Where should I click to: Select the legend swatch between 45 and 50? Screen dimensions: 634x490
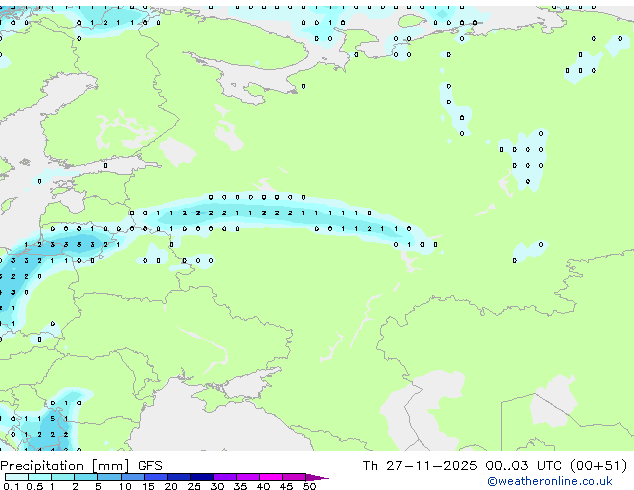click(x=294, y=477)
